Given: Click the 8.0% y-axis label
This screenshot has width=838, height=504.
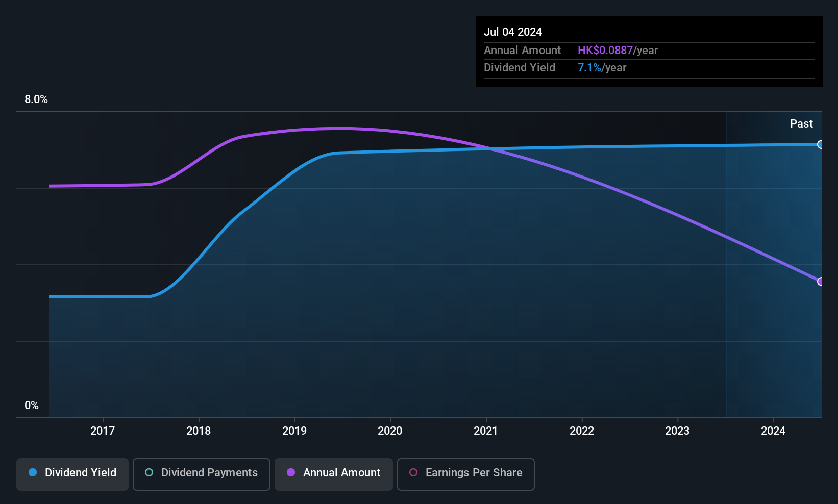Looking at the screenshot, I should pos(36,99).
